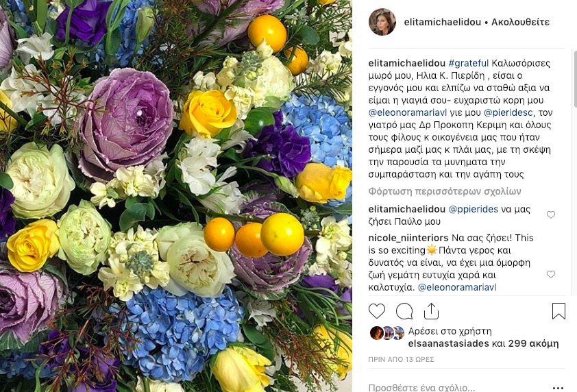Click the share upload icon
577x392 pixels.
coord(431,311)
